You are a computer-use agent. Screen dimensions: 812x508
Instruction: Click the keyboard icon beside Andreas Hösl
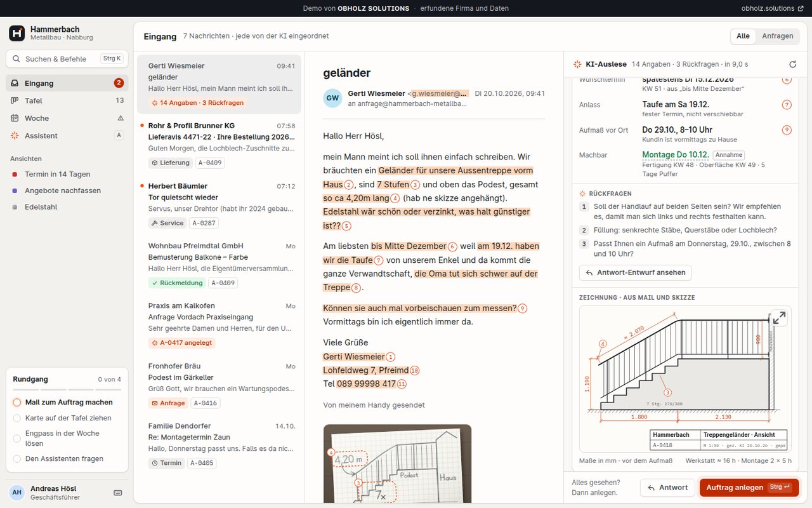point(117,493)
